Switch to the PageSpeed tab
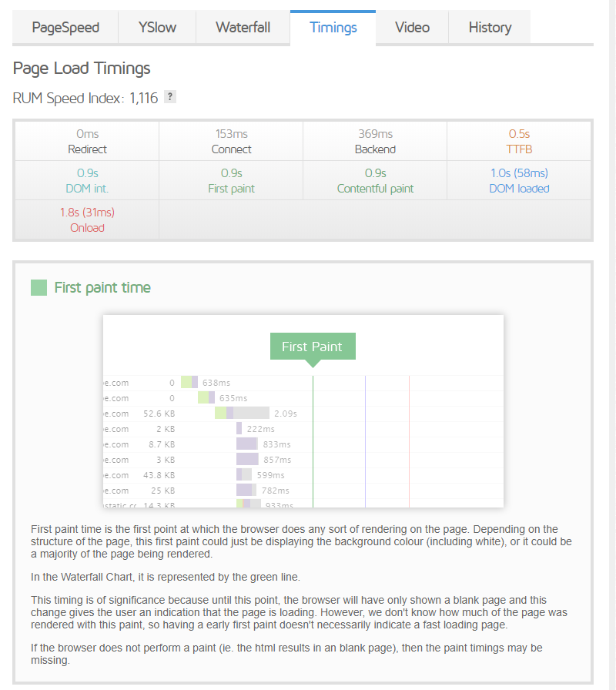Image resolution: width=616 pixels, height=690 pixels. click(65, 27)
